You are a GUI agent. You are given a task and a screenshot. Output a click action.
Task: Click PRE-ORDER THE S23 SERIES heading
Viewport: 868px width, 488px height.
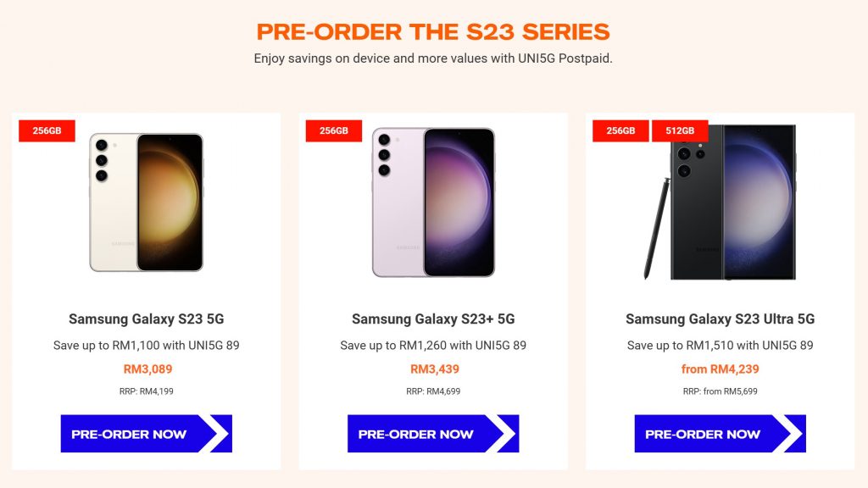pos(433,32)
